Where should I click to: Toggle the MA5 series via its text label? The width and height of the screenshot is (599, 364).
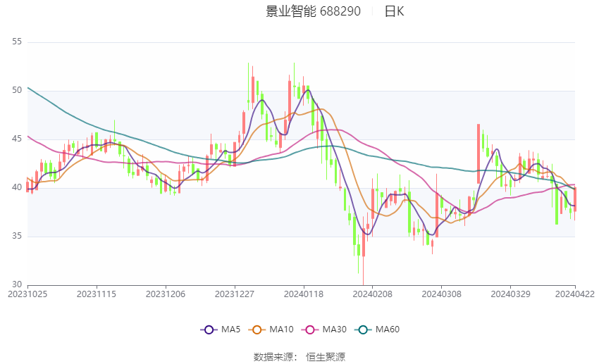pyautogui.click(x=230, y=330)
